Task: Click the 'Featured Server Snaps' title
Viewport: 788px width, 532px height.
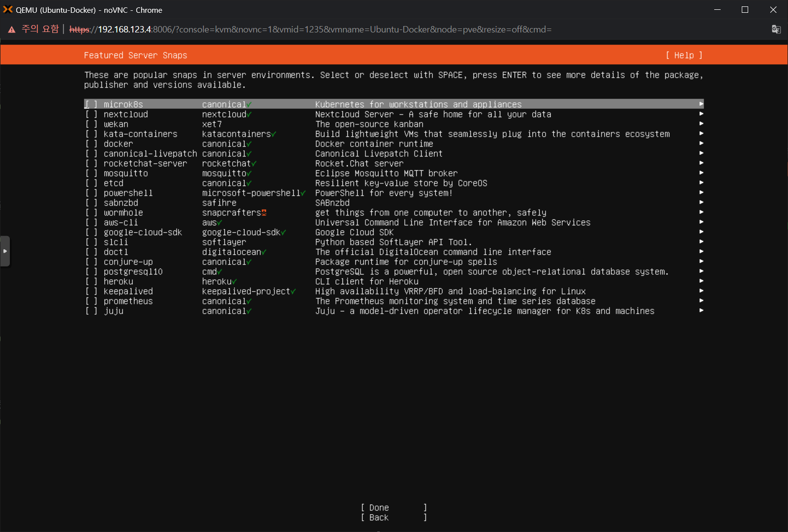Action: point(136,55)
